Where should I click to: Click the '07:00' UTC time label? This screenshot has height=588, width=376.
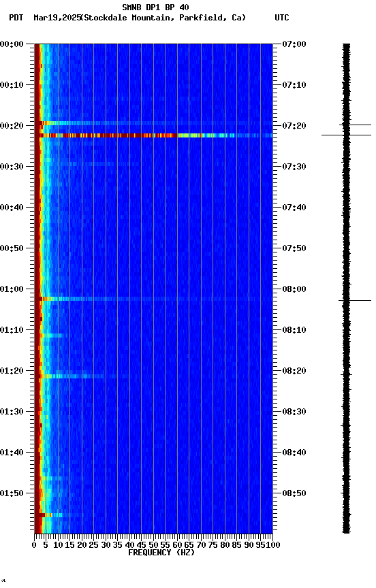coord(294,44)
